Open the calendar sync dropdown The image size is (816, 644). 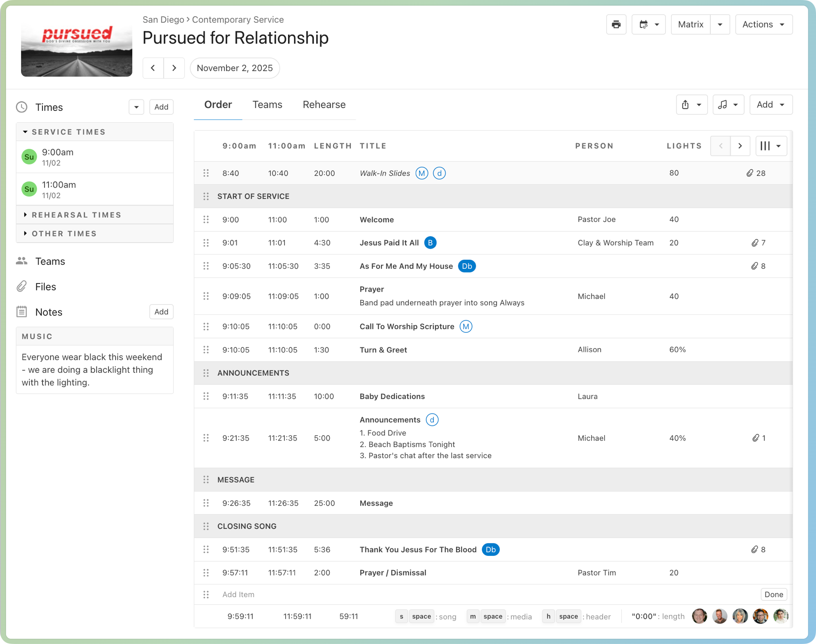point(648,24)
